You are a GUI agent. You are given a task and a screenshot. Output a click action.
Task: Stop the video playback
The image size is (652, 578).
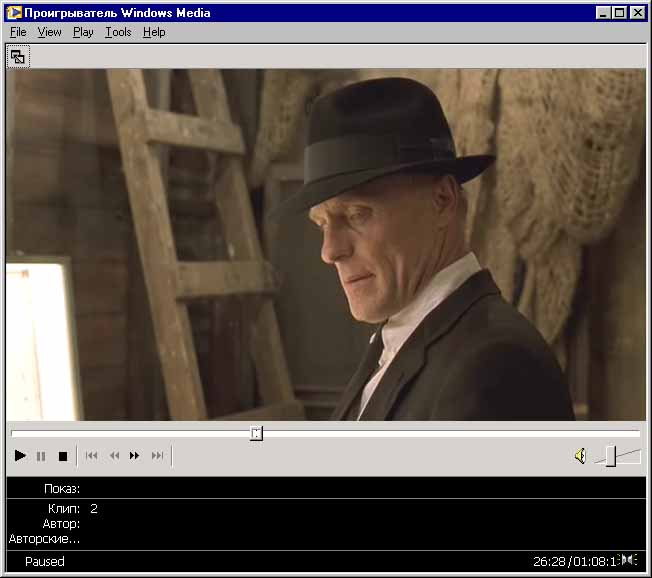[x=62, y=456]
